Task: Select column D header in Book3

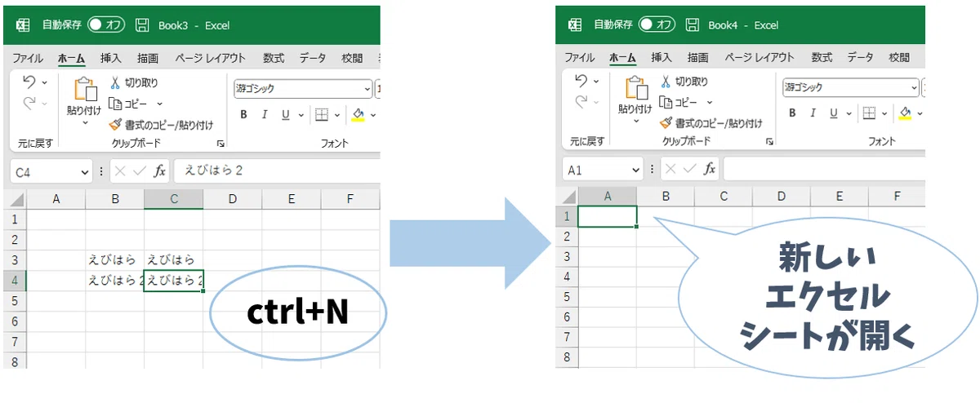Action: pos(233,199)
